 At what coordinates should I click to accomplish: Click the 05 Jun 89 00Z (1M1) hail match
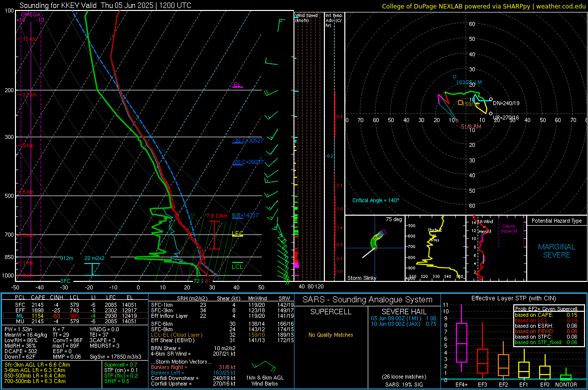[404, 318]
